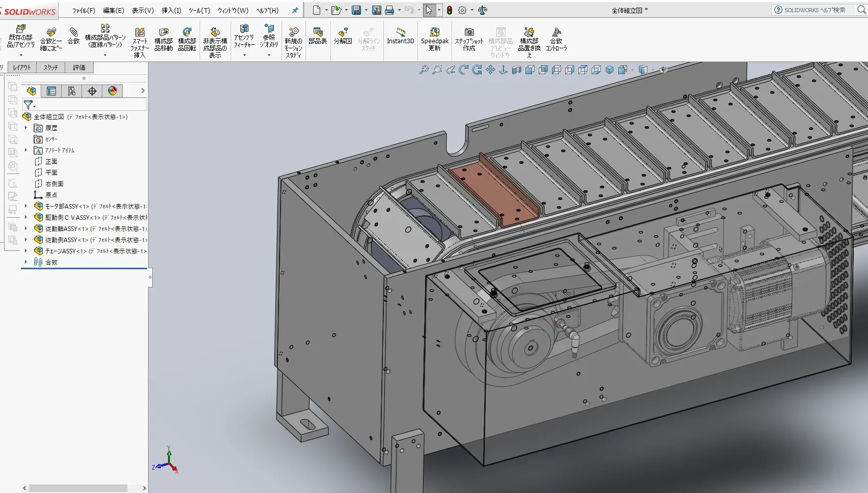The height and width of the screenshot is (493, 868).
Task: Expand the モータ部ASSY tree node
Action: [26, 206]
